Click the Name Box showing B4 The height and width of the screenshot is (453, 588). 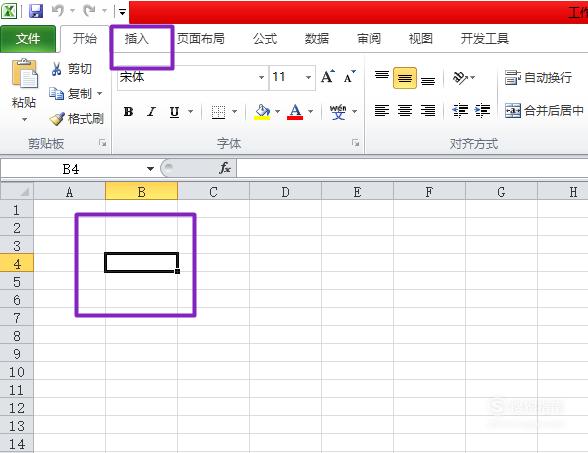[71, 169]
